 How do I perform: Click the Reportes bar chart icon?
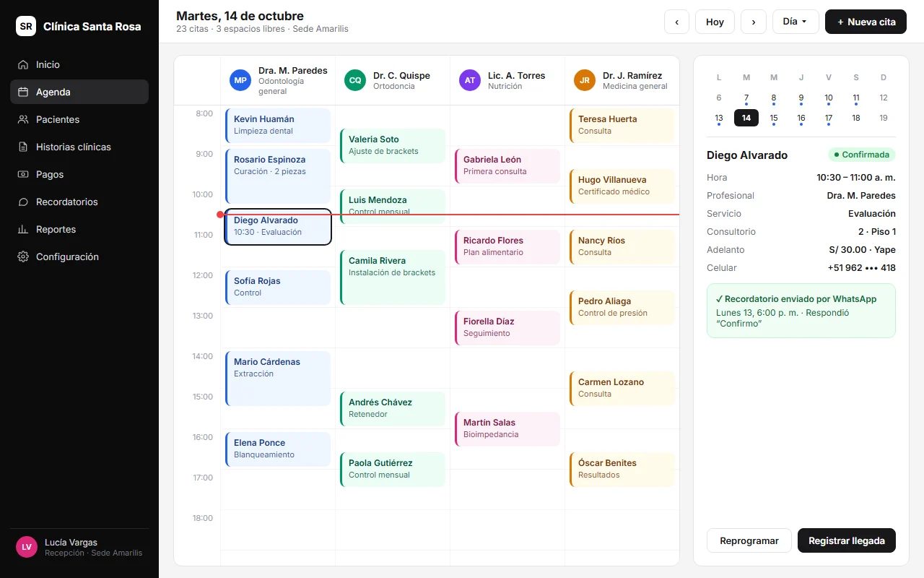tap(23, 229)
